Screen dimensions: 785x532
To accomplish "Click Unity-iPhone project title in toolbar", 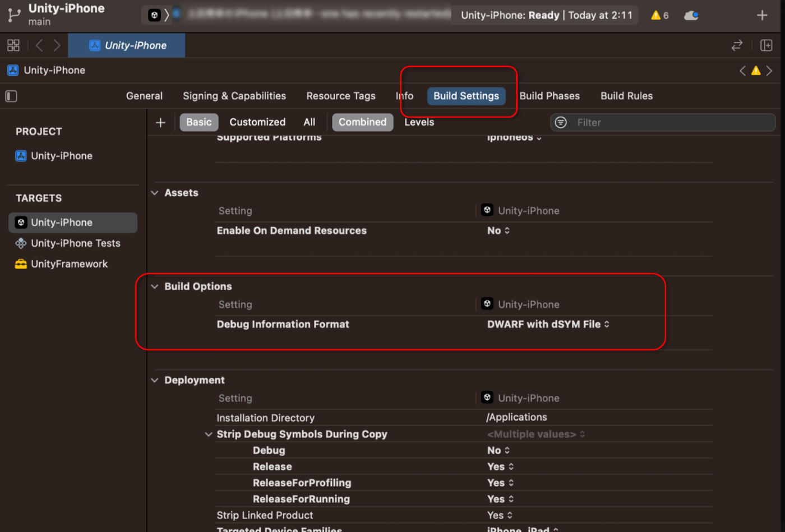I will point(66,8).
